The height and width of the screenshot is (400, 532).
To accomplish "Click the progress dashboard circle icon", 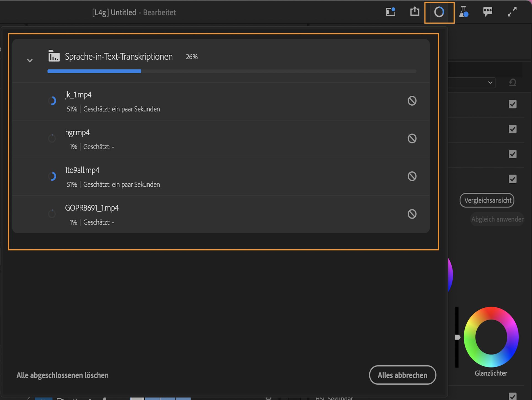I will point(439,12).
